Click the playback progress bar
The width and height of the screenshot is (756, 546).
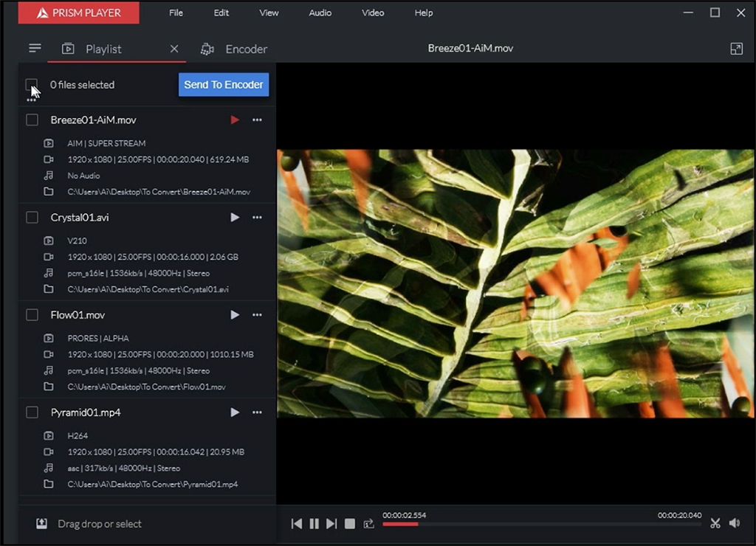tap(541, 525)
